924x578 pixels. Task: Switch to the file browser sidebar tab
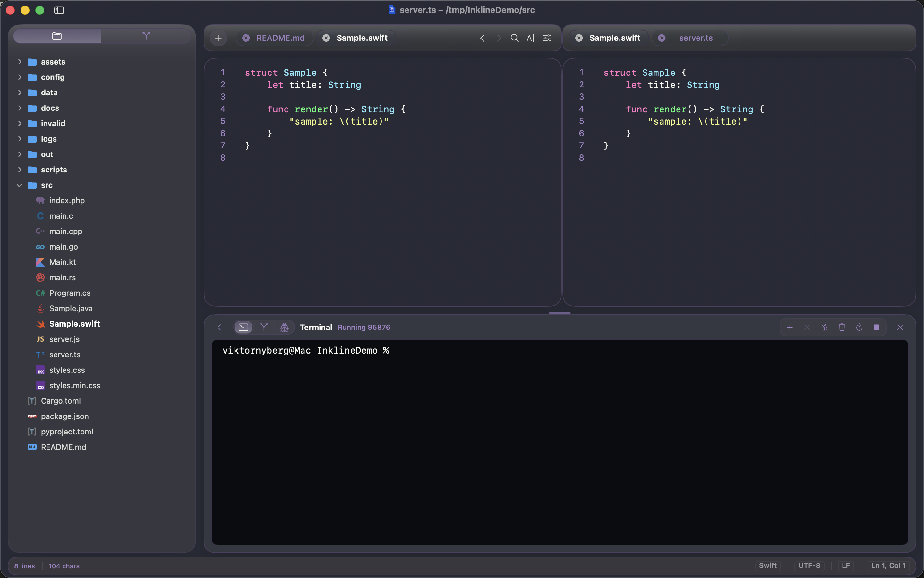click(57, 36)
